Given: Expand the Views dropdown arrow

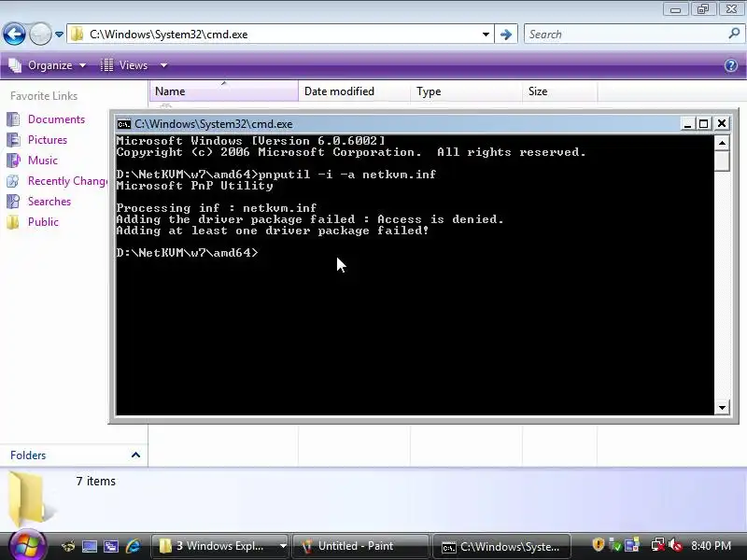Looking at the screenshot, I should (163, 65).
